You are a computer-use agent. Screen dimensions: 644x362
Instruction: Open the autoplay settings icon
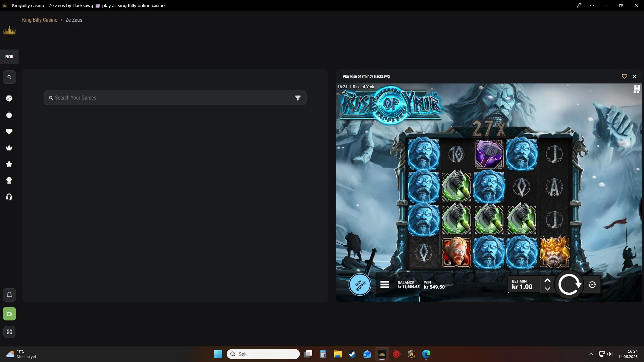pos(592,285)
